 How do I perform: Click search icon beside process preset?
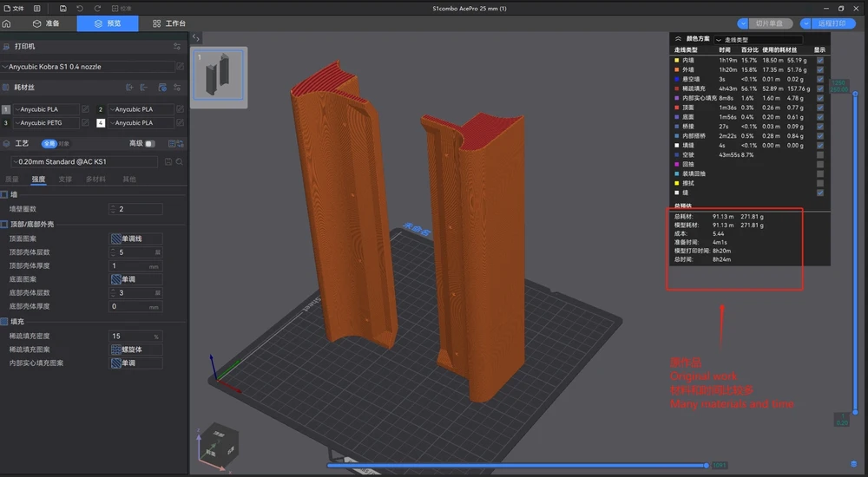pos(180,161)
